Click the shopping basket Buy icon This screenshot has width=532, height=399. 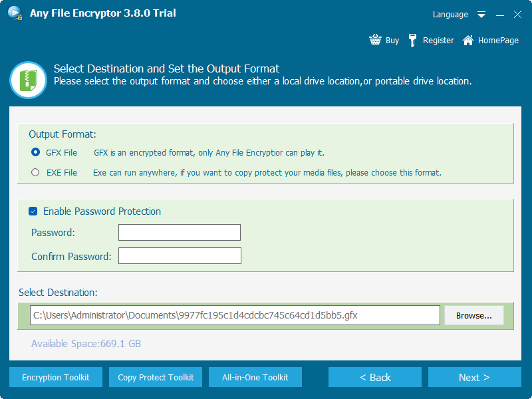click(375, 40)
